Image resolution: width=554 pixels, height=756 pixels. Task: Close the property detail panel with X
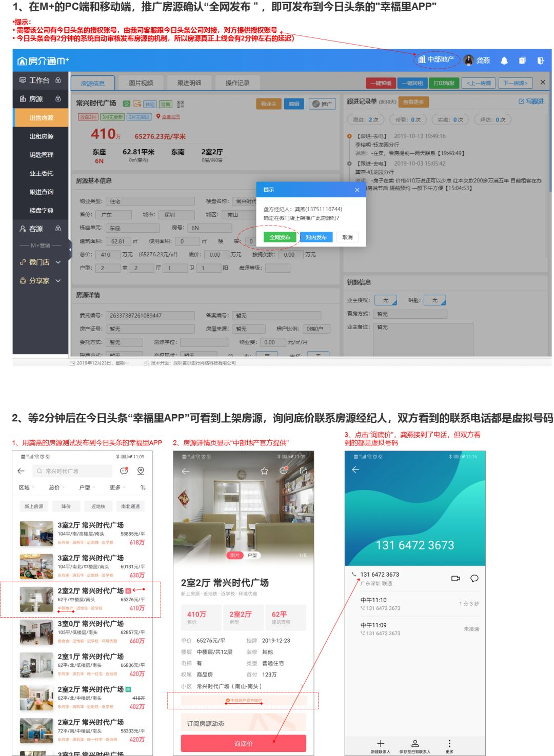[x=543, y=82]
